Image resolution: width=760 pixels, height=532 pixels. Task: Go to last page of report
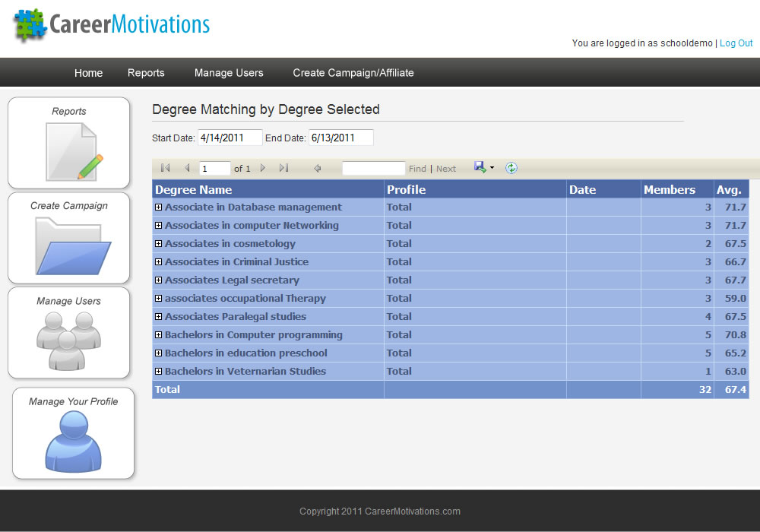[283, 168]
